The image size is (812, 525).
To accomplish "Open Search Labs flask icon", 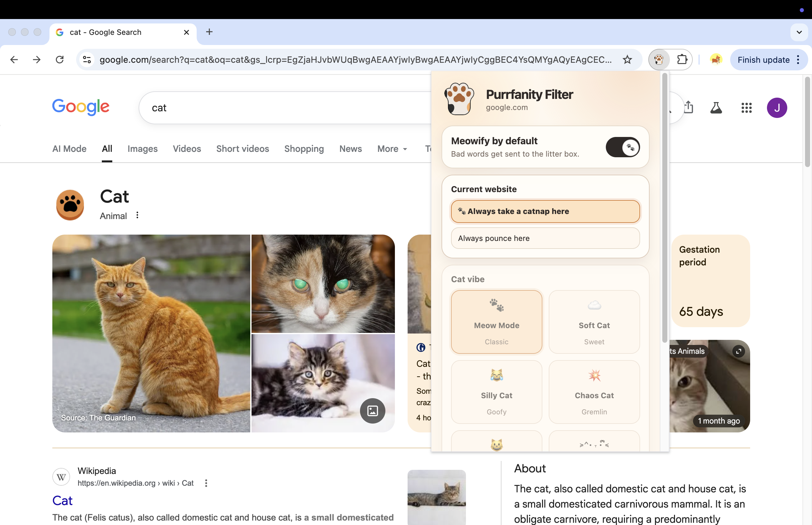I will pos(716,108).
